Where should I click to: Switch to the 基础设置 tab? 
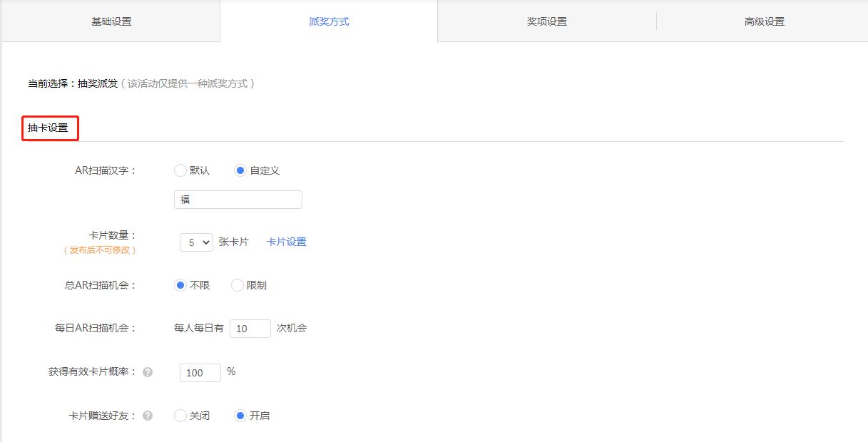[x=111, y=21]
